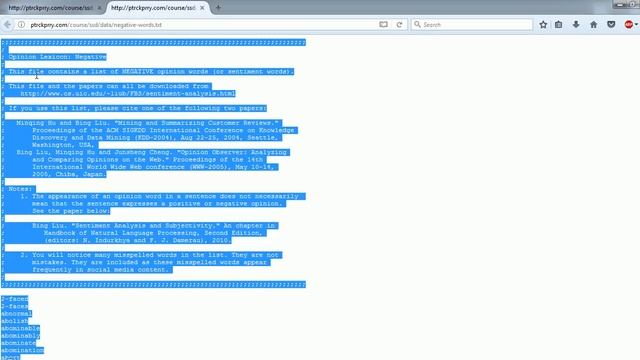
Task: Click the '2005, Chiba, Japan.' line
Action: (69, 174)
